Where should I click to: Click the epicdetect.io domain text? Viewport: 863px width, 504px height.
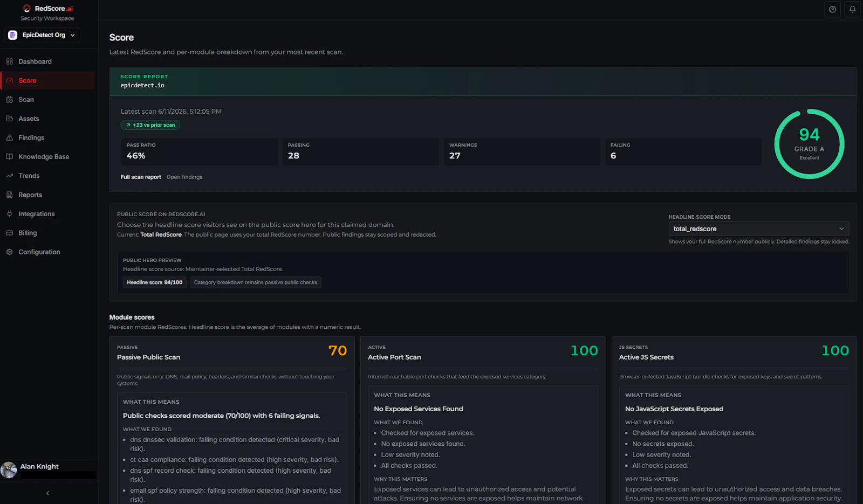[142, 85]
